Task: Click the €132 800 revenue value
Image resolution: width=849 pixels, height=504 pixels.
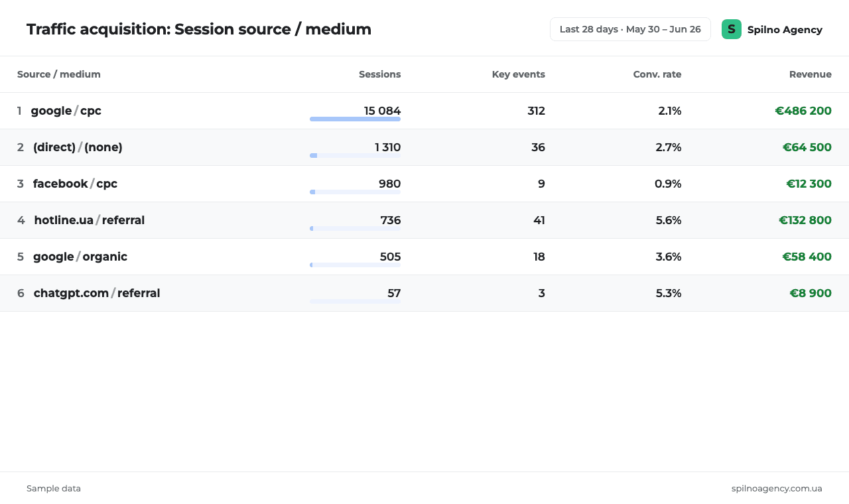Action: coord(805,220)
